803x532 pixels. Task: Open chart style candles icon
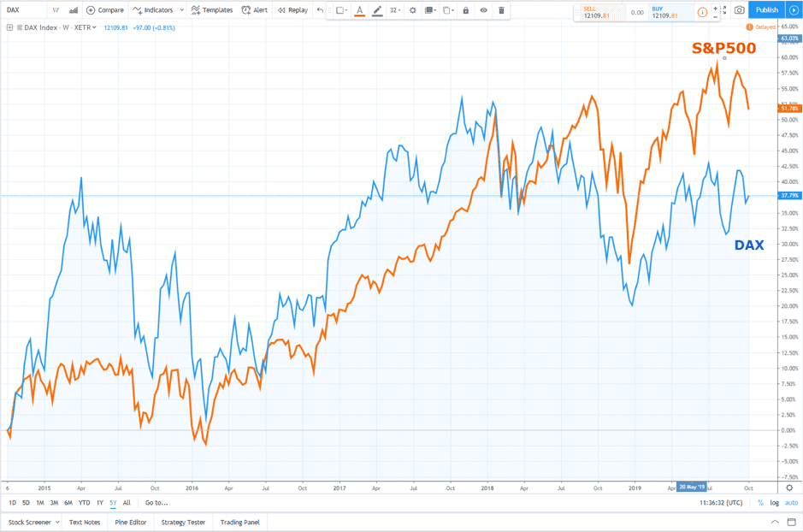tap(72, 10)
